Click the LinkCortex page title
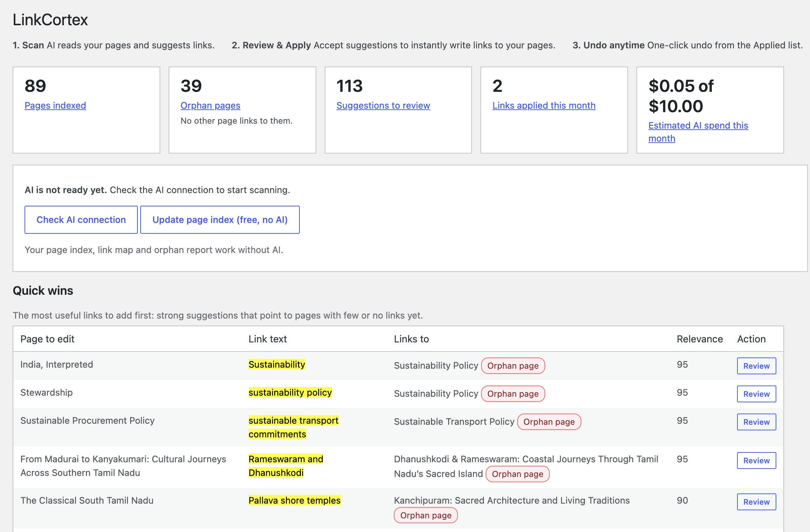The height and width of the screenshot is (532, 810). (50, 20)
